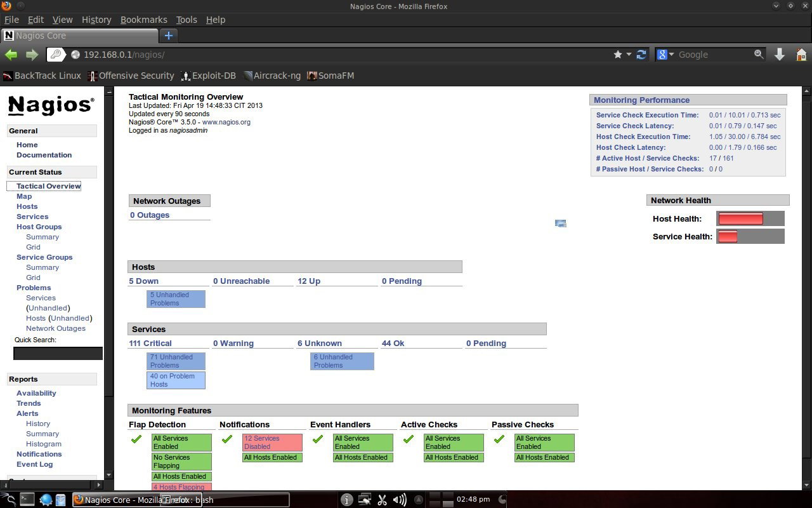Image resolution: width=812 pixels, height=508 pixels.
Task: Click the info tray icon
Action: [346, 500]
